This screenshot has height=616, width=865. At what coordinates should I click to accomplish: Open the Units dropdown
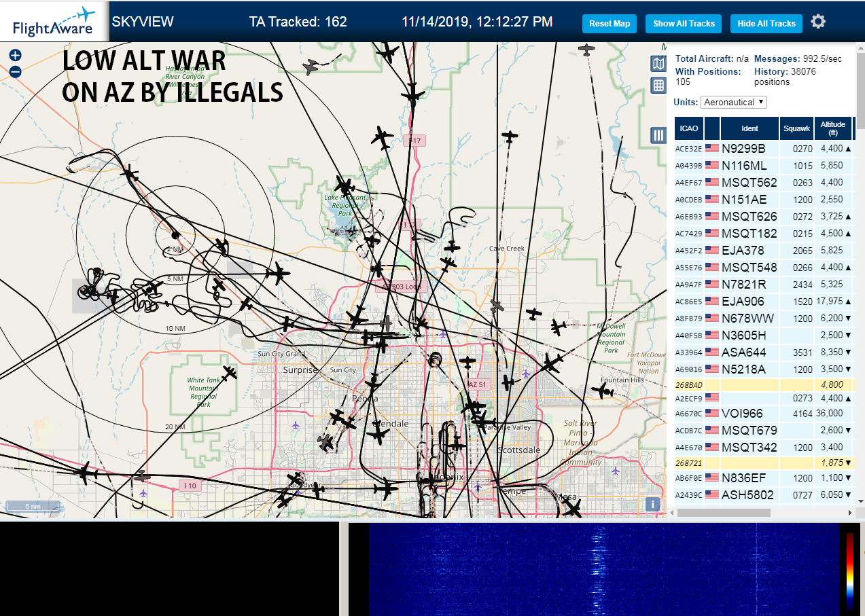coord(734,102)
